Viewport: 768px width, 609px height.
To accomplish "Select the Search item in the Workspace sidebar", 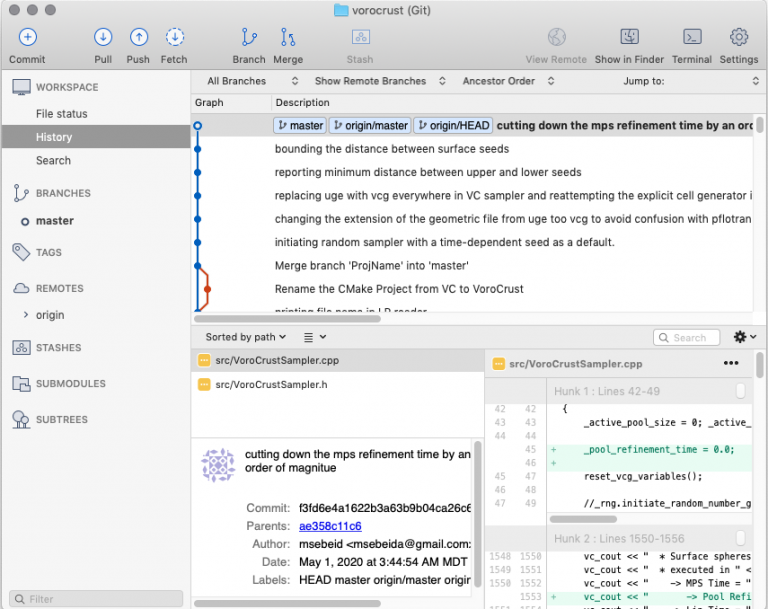I will (53, 160).
